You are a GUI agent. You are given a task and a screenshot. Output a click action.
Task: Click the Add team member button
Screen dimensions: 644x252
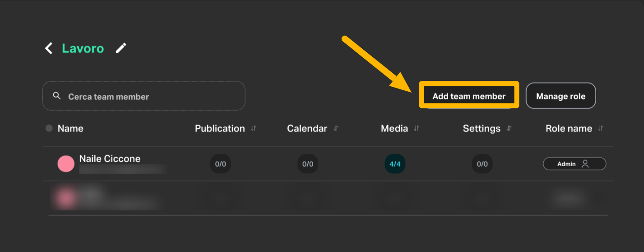pos(469,96)
